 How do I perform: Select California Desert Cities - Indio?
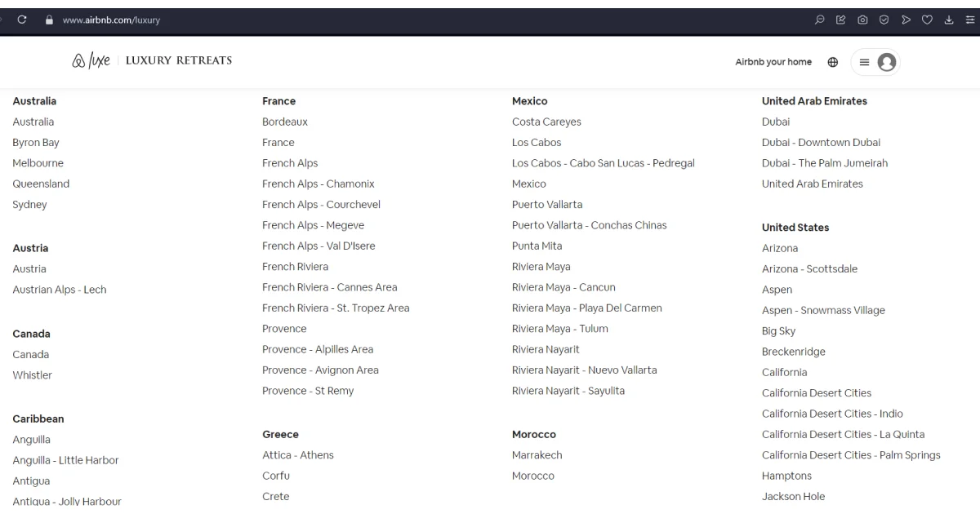point(833,414)
